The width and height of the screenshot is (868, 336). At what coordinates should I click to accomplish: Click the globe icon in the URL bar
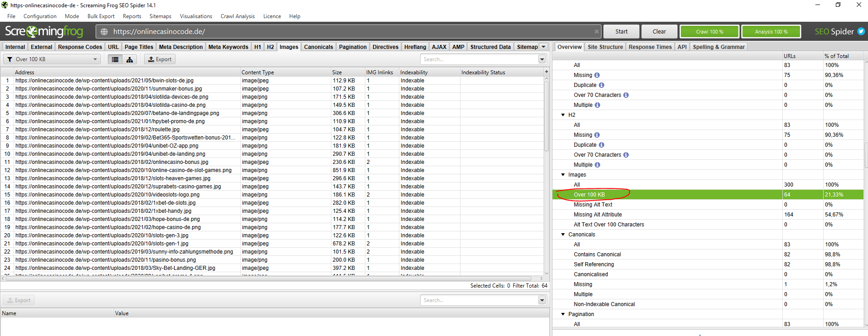point(104,32)
